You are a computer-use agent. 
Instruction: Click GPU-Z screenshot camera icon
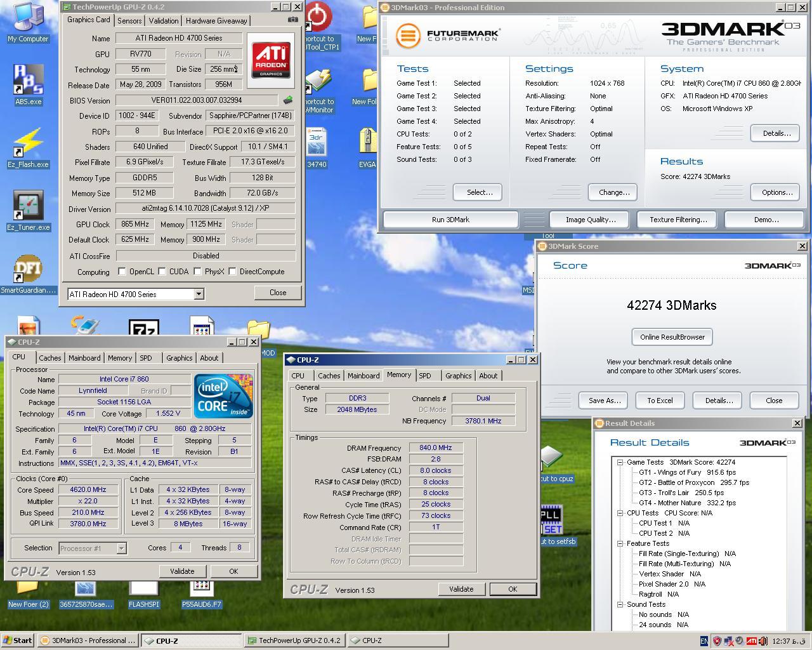coord(292,20)
